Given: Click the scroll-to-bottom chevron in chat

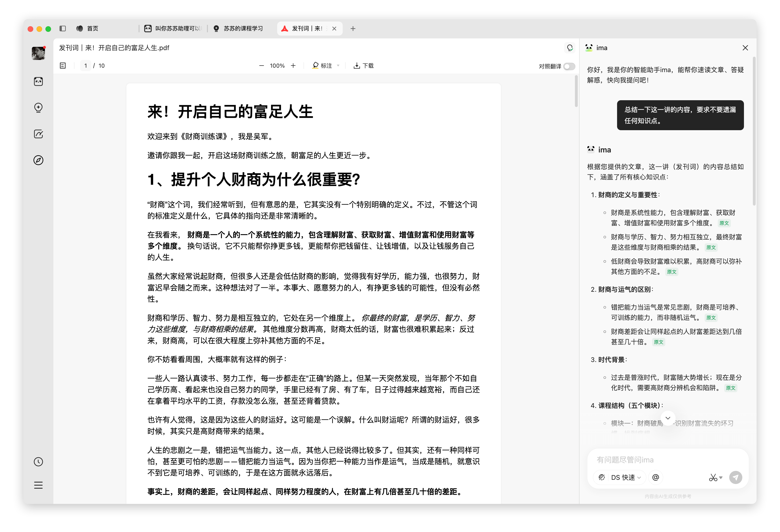Looking at the screenshot, I should (668, 418).
